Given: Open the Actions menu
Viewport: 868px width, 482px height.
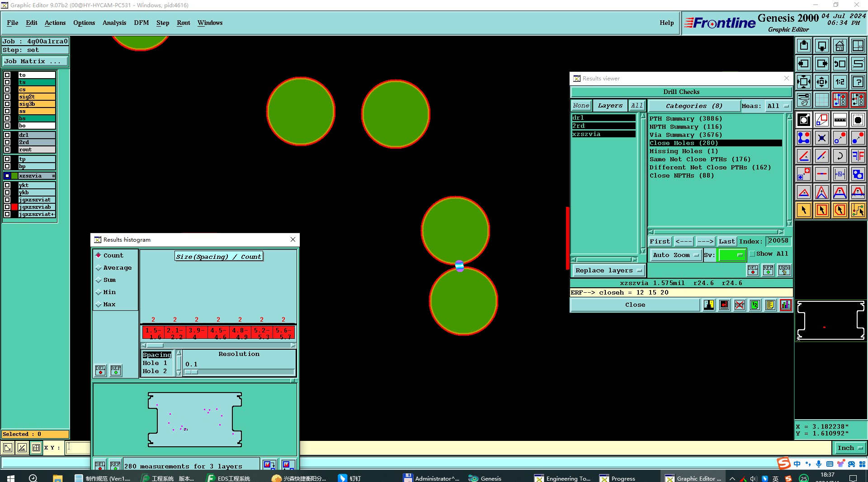Looking at the screenshot, I should (x=55, y=23).
